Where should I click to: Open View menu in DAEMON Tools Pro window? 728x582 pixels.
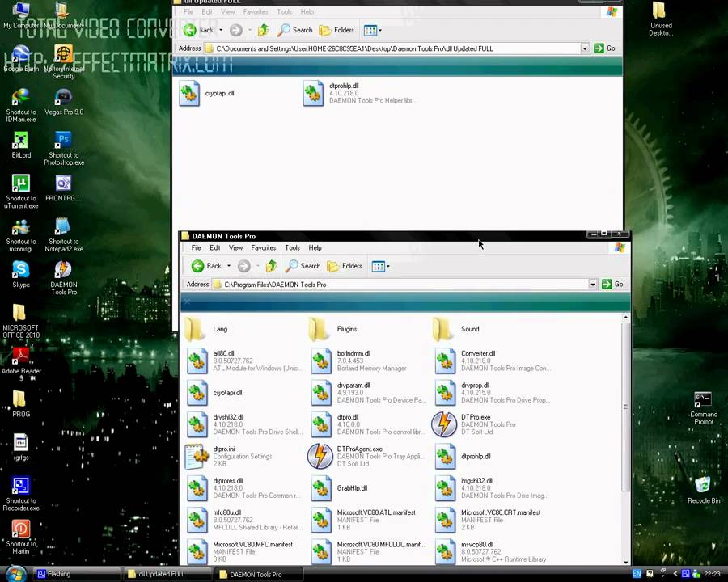pyautogui.click(x=235, y=248)
